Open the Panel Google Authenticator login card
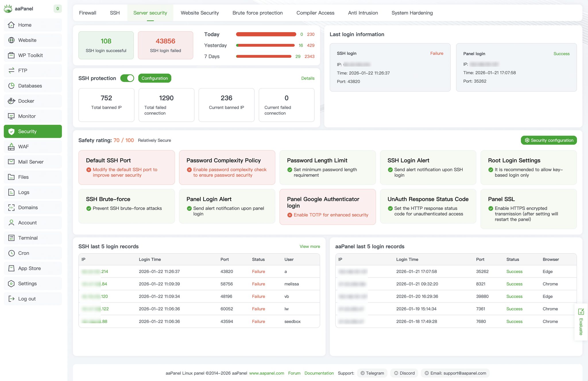The image size is (588, 381). 328,207
